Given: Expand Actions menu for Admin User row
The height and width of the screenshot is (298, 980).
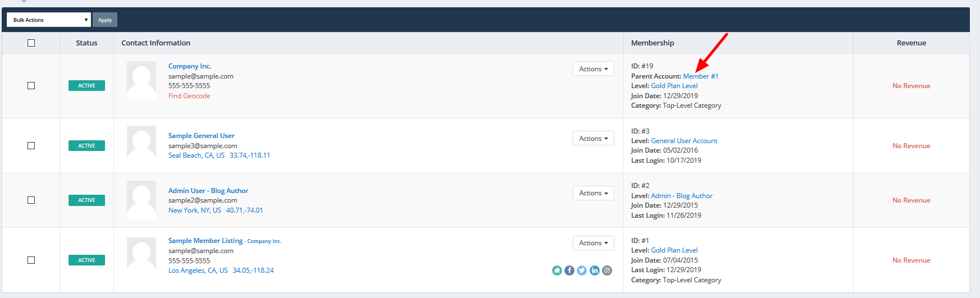Looking at the screenshot, I should point(594,193).
